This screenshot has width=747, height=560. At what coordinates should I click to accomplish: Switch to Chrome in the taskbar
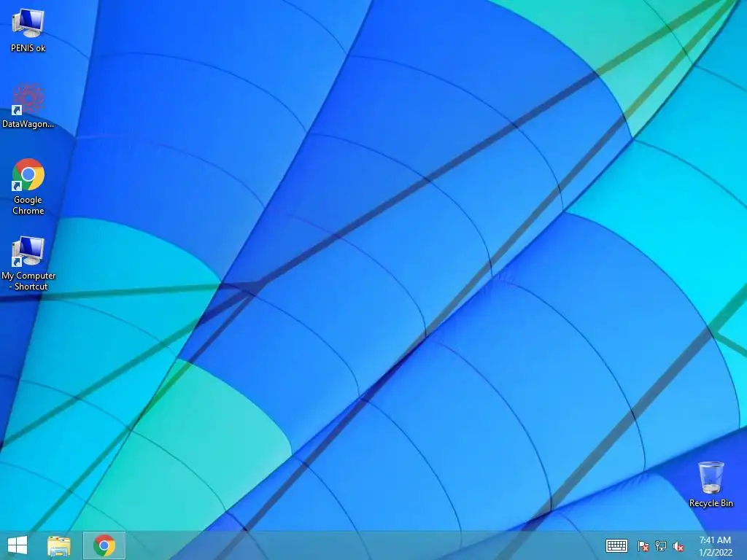(104, 545)
